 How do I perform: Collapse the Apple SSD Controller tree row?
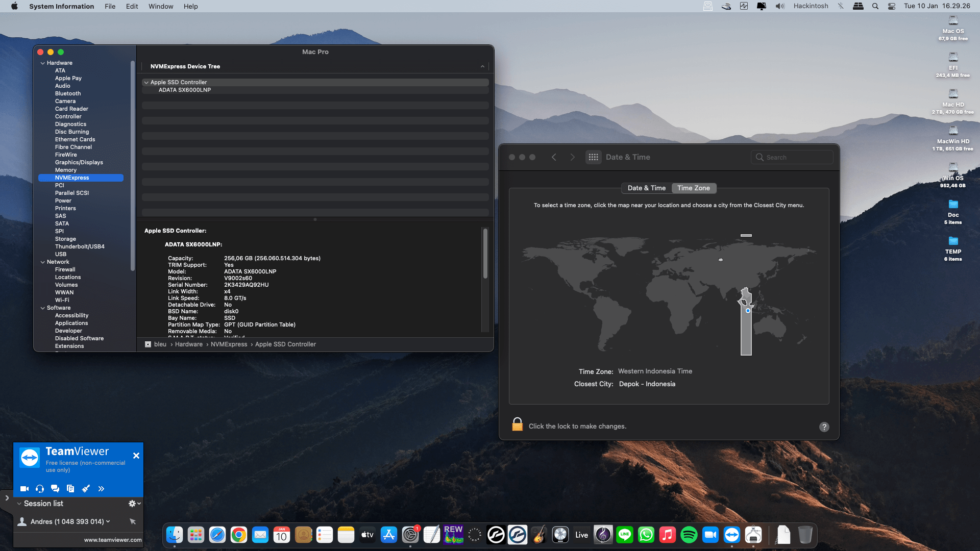pos(146,82)
